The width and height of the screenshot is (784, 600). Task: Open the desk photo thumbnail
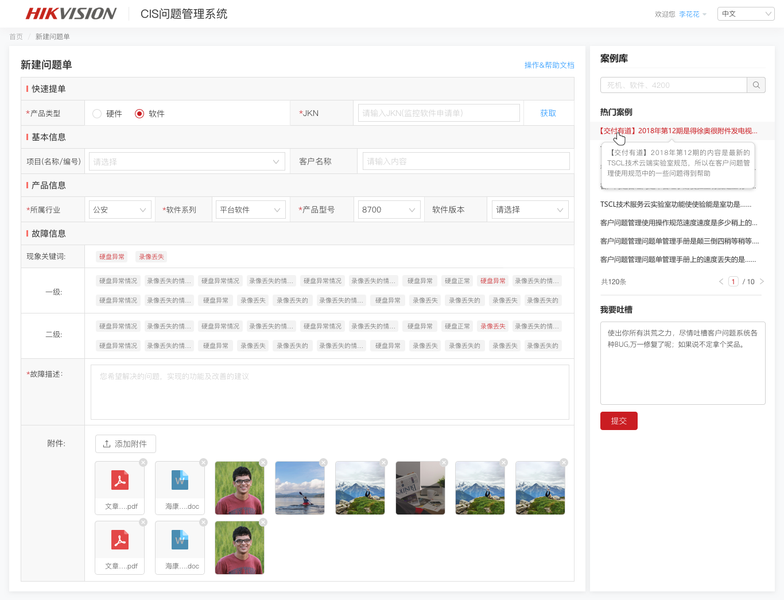(420, 488)
